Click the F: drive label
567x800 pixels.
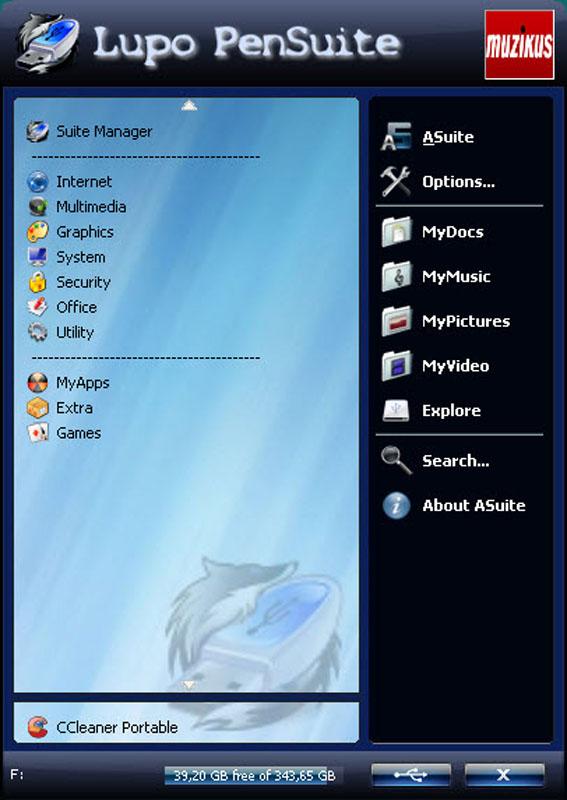tap(17, 774)
